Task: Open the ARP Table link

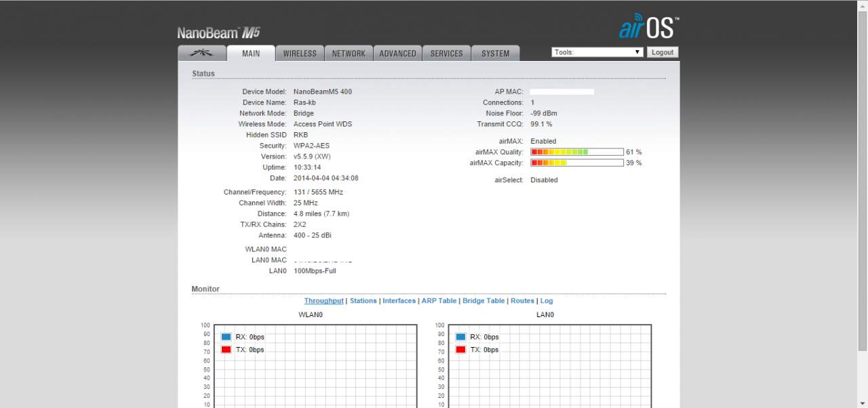Action: [x=439, y=301]
